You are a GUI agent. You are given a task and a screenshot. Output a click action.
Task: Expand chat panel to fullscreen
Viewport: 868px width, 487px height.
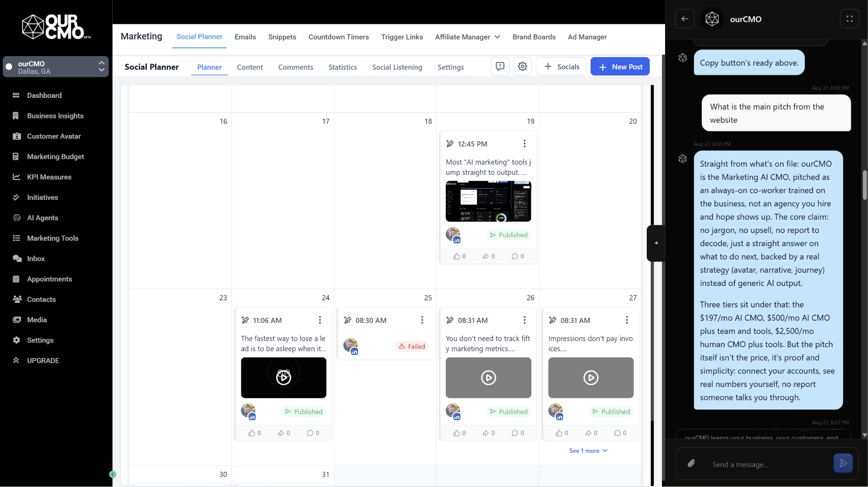pyautogui.click(x=850, y=19)
